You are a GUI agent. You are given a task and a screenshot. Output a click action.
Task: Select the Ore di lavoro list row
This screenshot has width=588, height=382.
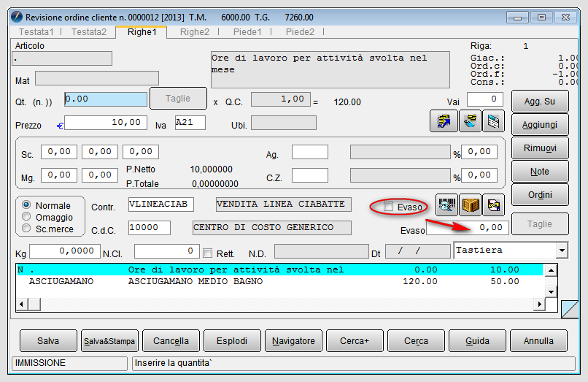point(279,270)
